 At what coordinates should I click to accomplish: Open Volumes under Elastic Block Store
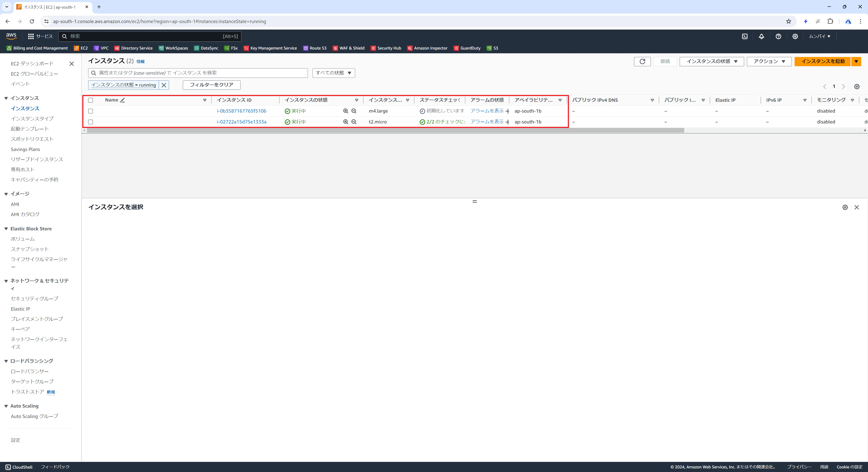coord(23,239)
